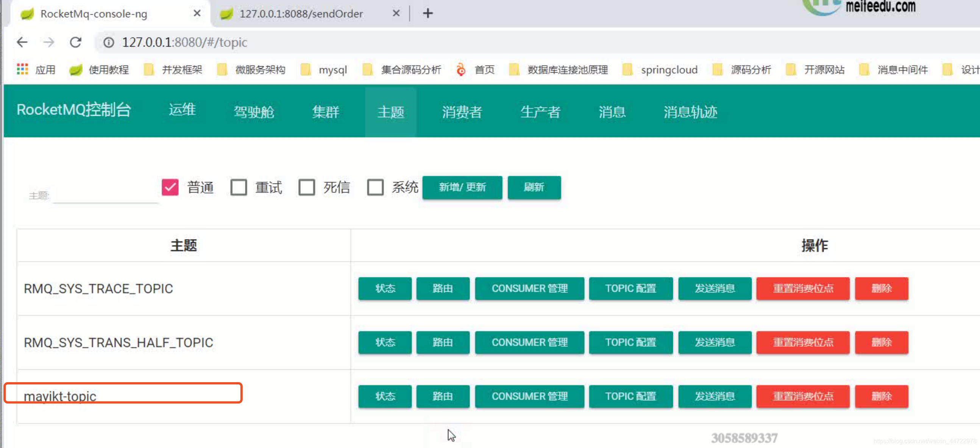Open the 生产者 menu
Screen dimensions: 980x448
[540, 112]
